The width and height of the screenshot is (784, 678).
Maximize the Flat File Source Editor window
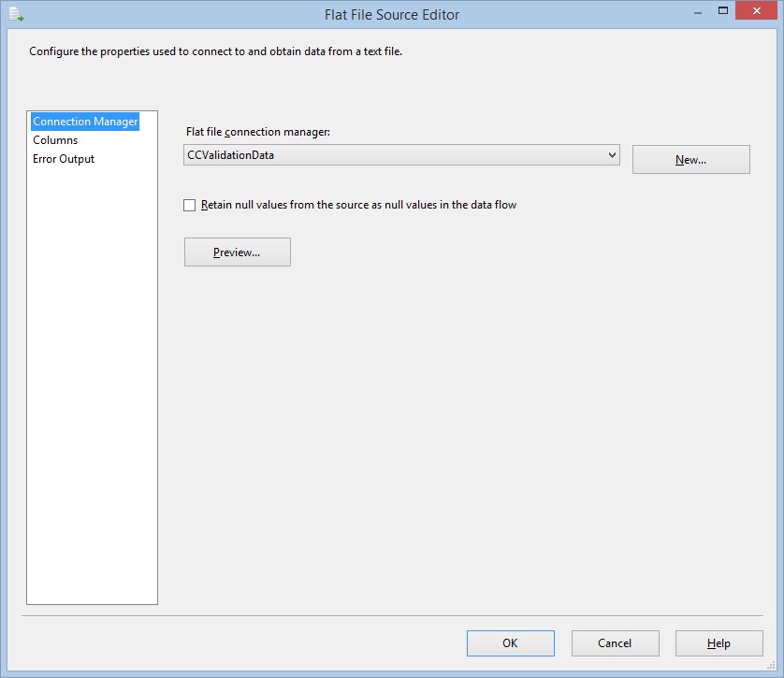pyautogui.click(x=723, y=10)
